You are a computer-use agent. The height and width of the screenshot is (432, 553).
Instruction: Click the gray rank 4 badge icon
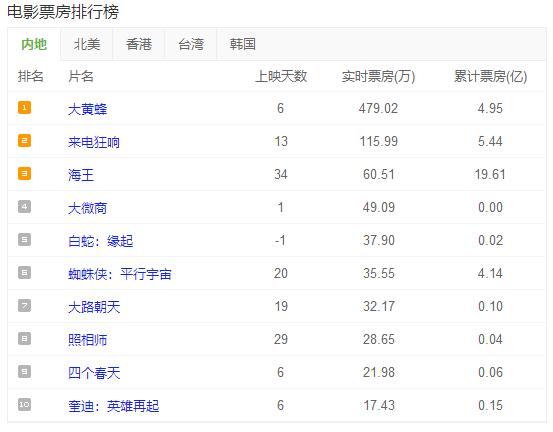coord(24,207)
